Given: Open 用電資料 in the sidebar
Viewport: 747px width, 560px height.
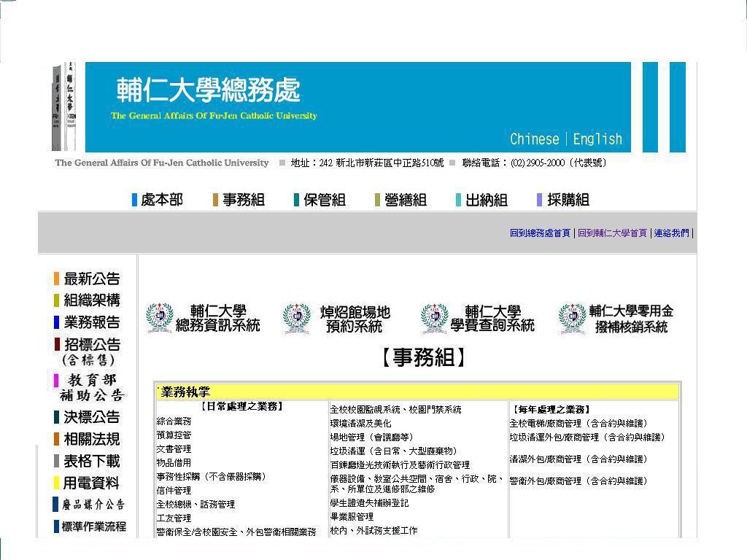Looking at the screenshot, I should click(87, 483).
